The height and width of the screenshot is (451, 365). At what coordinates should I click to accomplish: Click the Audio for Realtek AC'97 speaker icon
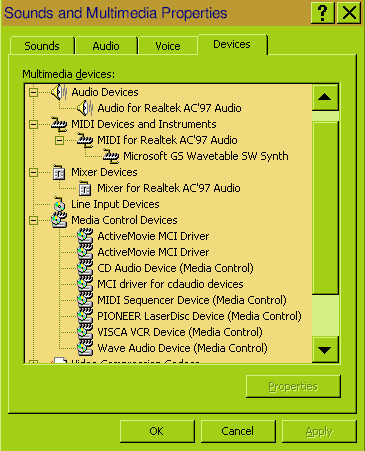[x=85, y=108]
